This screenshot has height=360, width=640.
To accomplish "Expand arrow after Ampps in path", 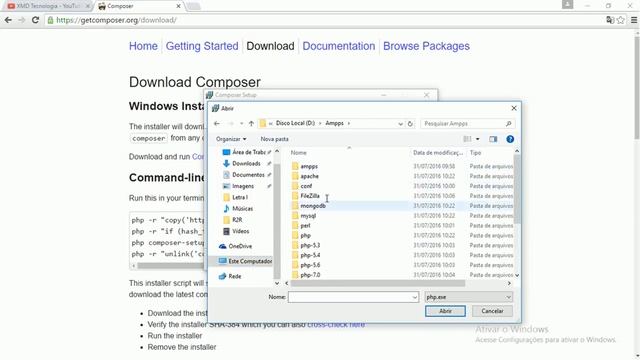I will click(349, 123).
